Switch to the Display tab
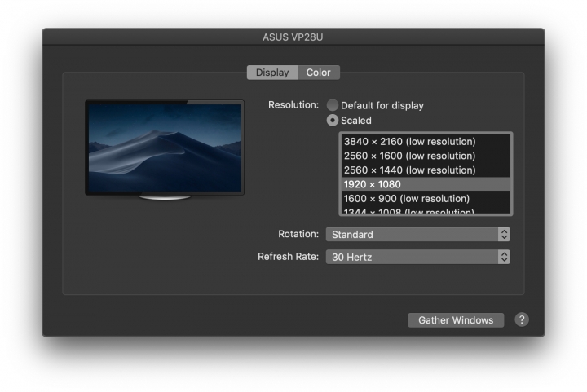Image resolution: width=587 pixels, height=392 pixels. click(272, 73)
